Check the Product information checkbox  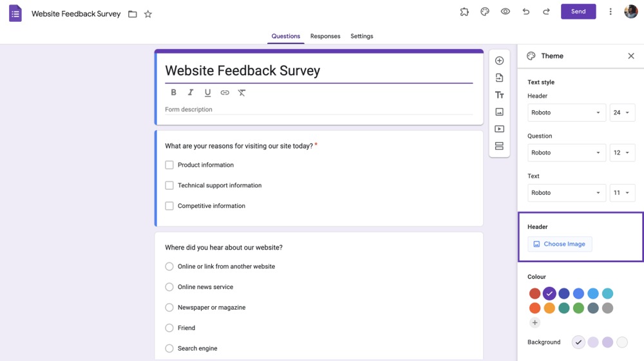coord(169,165)
